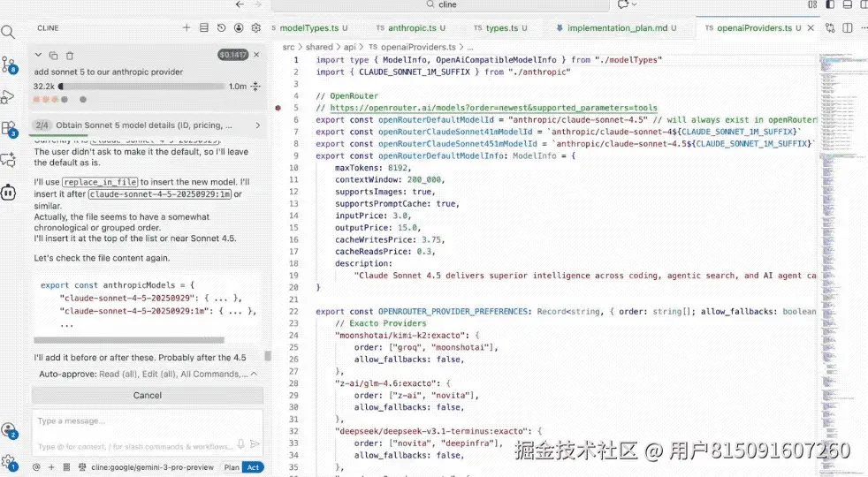Open changes compare icon in editor toolbar

[830, 27]
